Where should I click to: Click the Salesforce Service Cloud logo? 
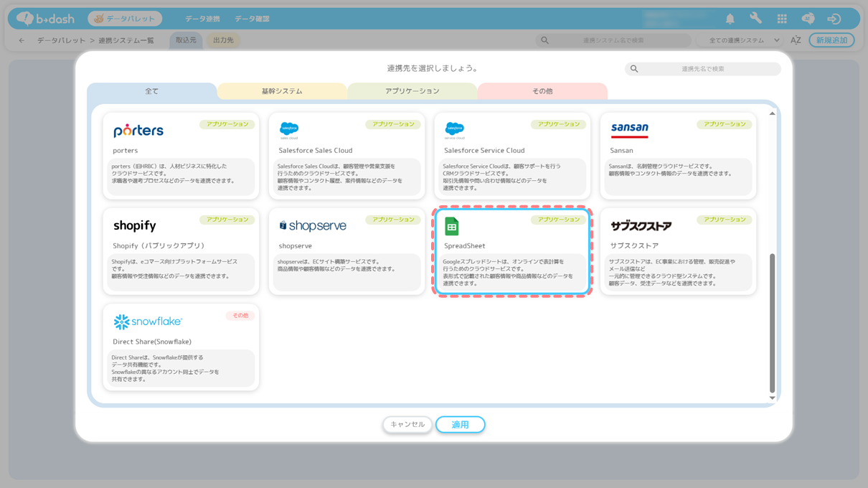coord(455,130)
